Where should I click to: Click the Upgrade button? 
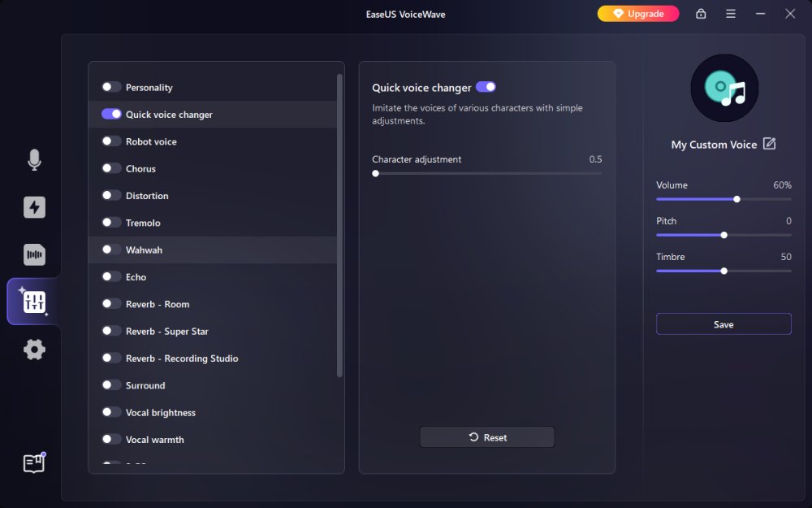638,14
